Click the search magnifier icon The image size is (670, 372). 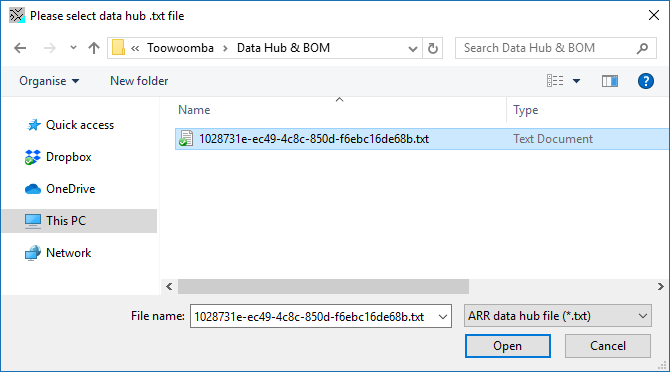642,48
